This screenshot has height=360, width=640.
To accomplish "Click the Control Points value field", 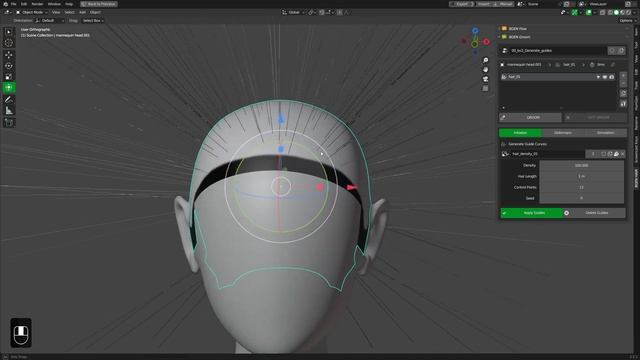I will 582,187.
